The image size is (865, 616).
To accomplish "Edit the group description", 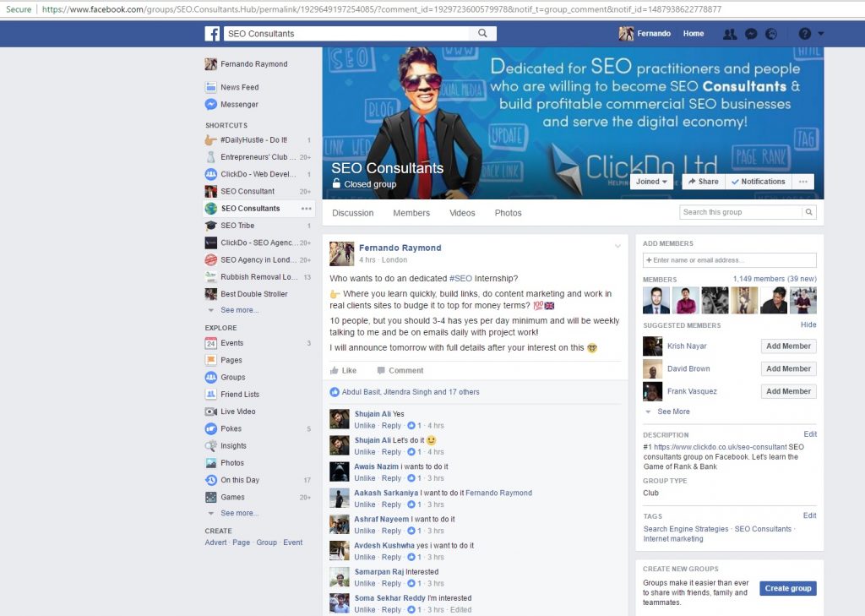I will tap(810, 434).
